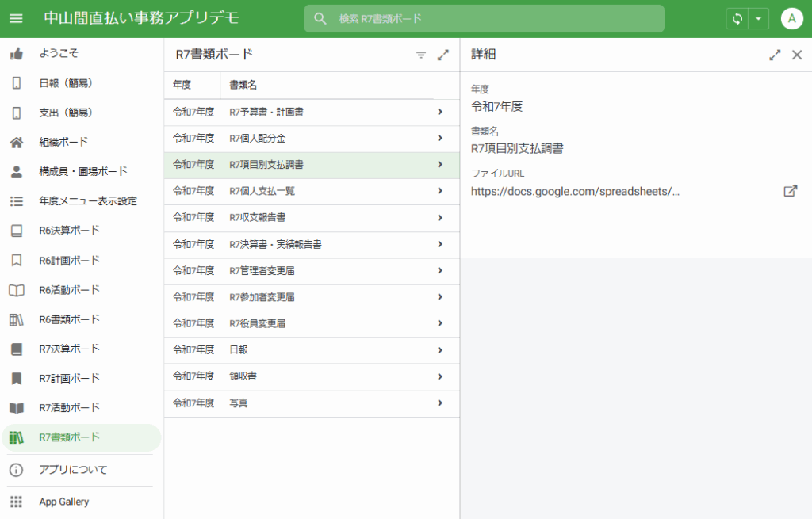Filter the R7書類ボード list
Image resolution: width=812 pixels, height=519 pixels.
421,55
